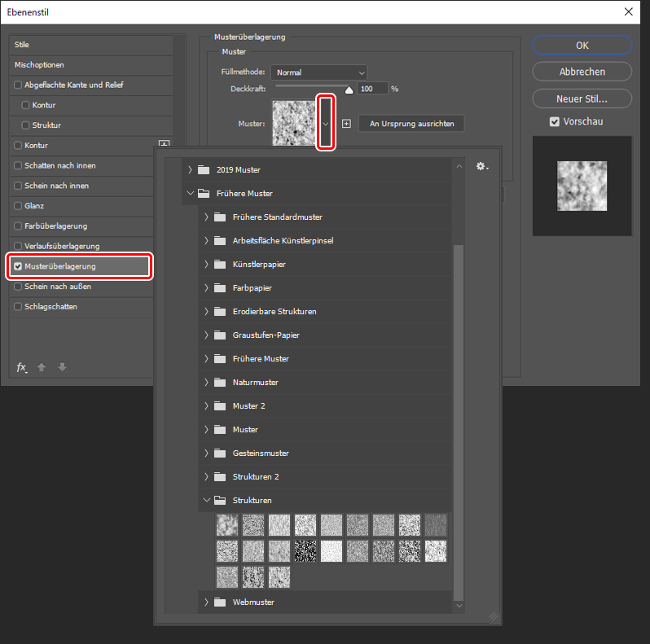The image size is (650, 644).
Task: Click the Deckkraft opacity slider handle
Action: click(x=349, y=90)
